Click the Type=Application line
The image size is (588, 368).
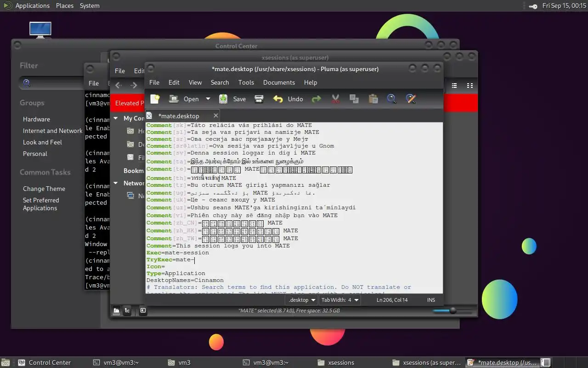point(176,273)
